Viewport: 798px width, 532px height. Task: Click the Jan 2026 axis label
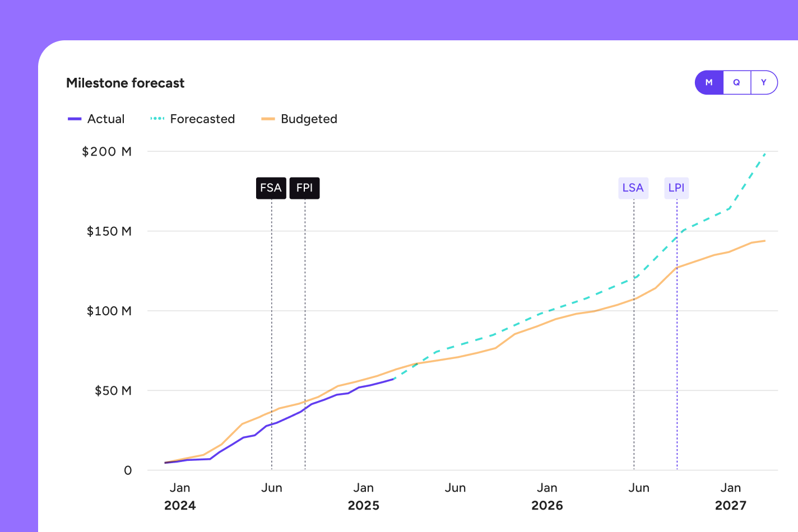coord(547,496)
